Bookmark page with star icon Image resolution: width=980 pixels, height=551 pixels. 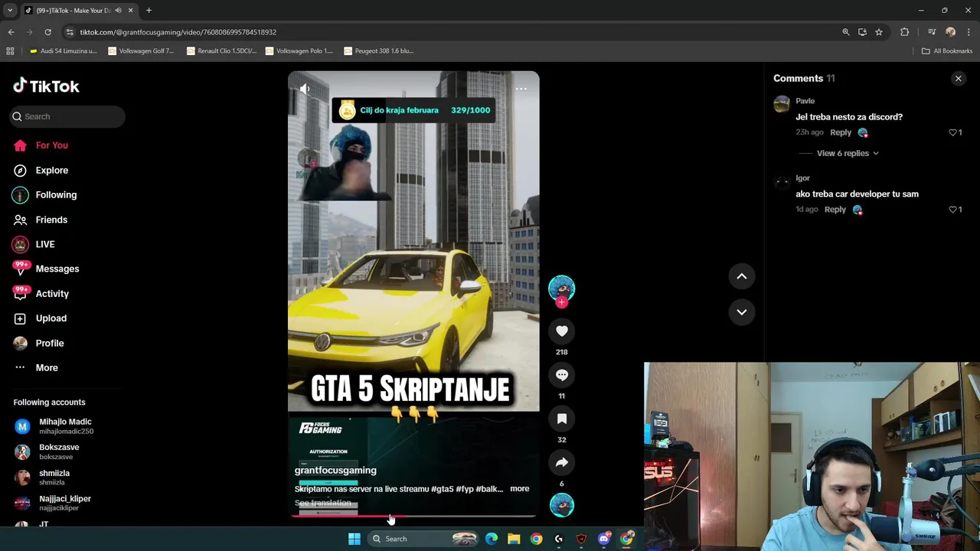[x=879, y=32]
